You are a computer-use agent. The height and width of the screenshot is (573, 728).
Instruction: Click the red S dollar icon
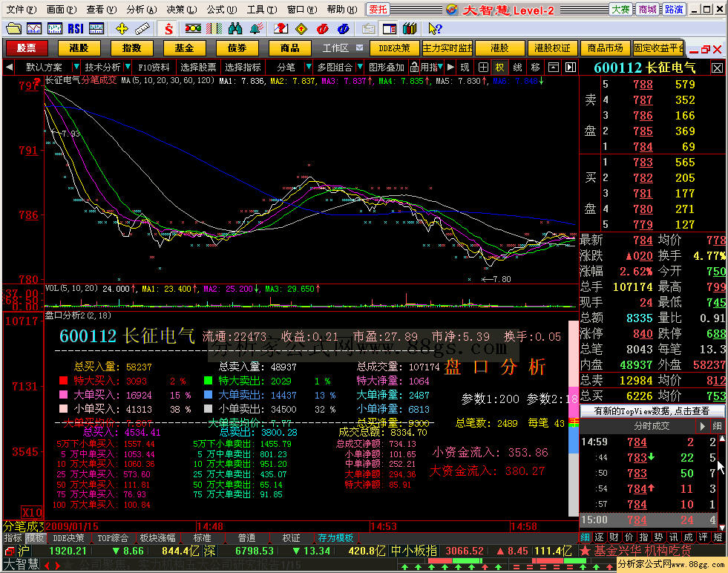169,29
